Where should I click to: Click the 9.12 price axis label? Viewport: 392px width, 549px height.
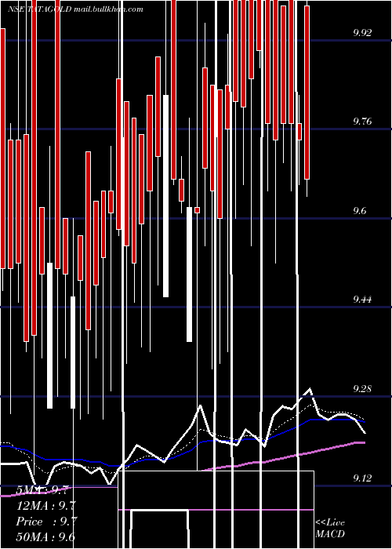pos(362,478)
